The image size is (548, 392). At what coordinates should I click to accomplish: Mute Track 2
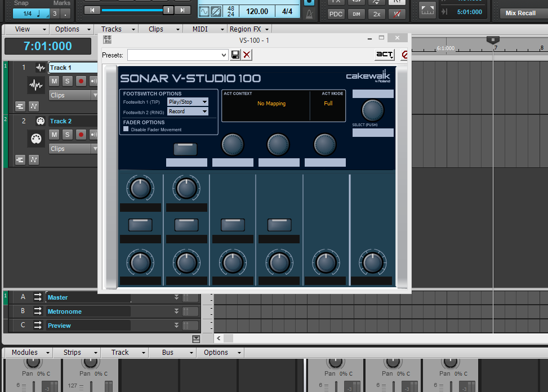54,135
